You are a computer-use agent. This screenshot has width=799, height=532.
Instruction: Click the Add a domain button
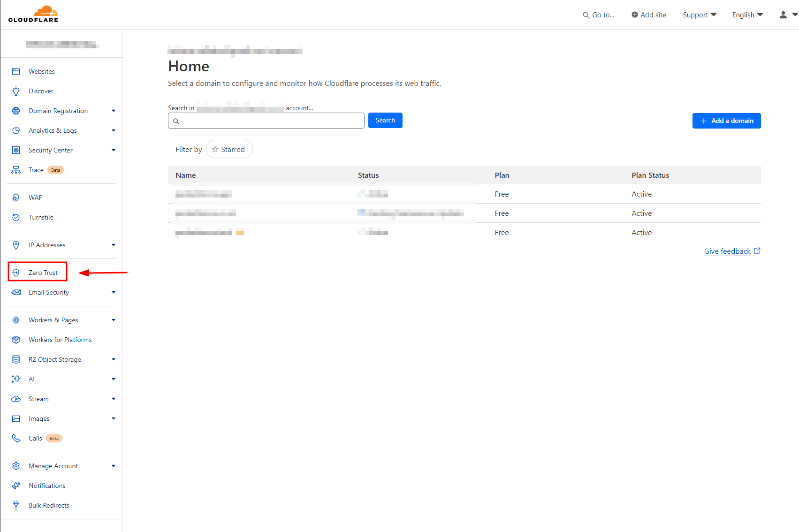pos(726,121)
